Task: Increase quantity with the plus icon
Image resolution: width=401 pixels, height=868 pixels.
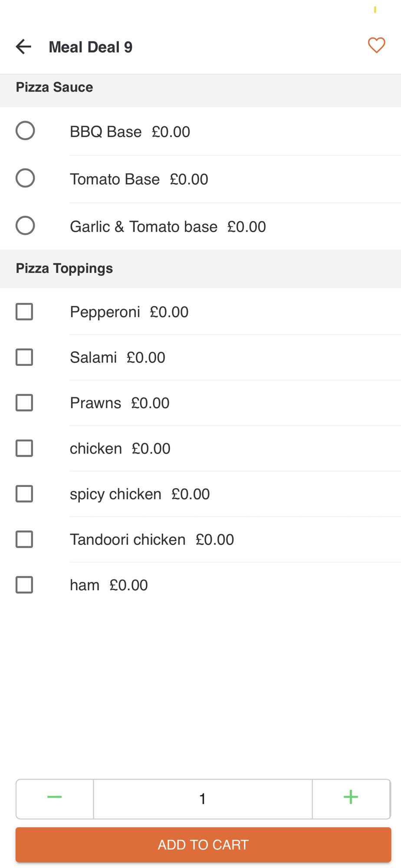Action: (x=351, y=799)
